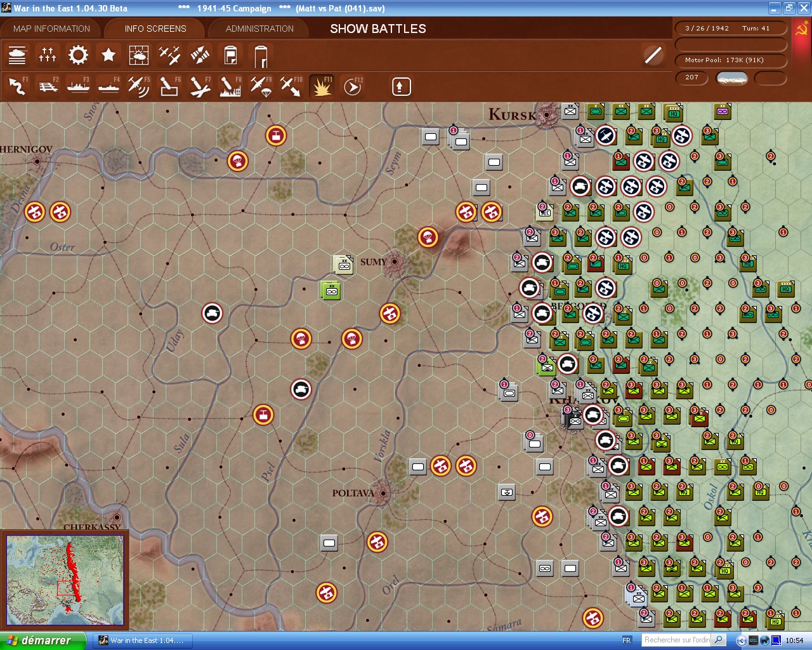Select the F10 air transfer icon
The width and height of the screenshot is (812, 650).
291,86
